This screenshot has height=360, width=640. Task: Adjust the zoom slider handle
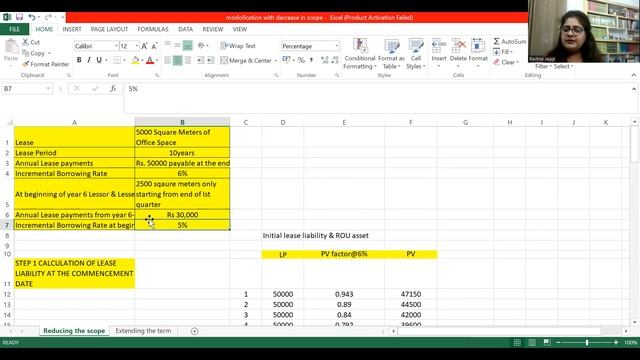tap(587, 342)
